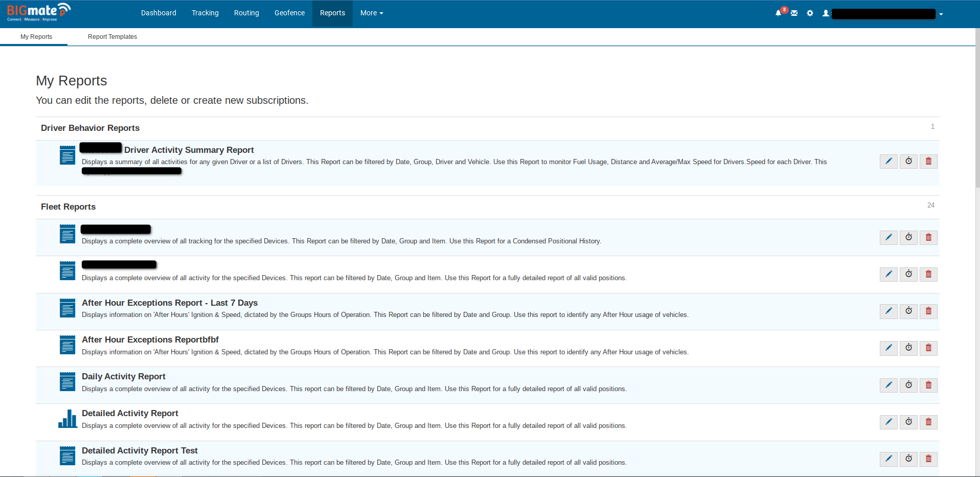This screenshot has height=477, width=980.
Task: Schedule the Daily Activity Report
Action: point(908,385)
